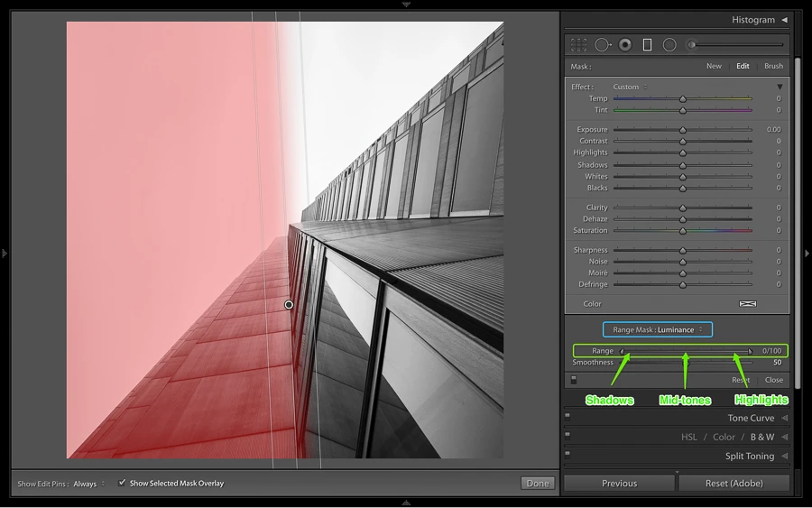Click the Previous button
Viewport: 812px width, 508px height.
click(x=619, y=483)
